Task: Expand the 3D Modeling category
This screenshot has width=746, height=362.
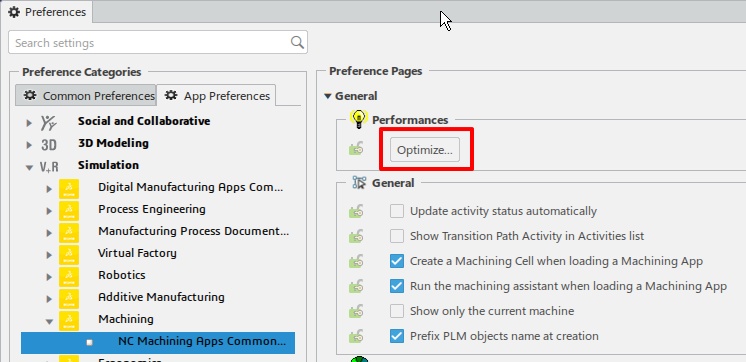Action: point(29,145)
